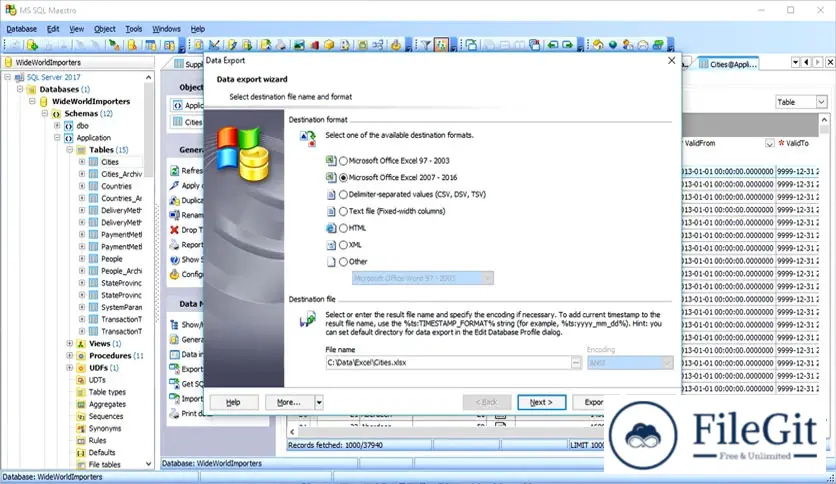Open the View menu

point(76,29)
